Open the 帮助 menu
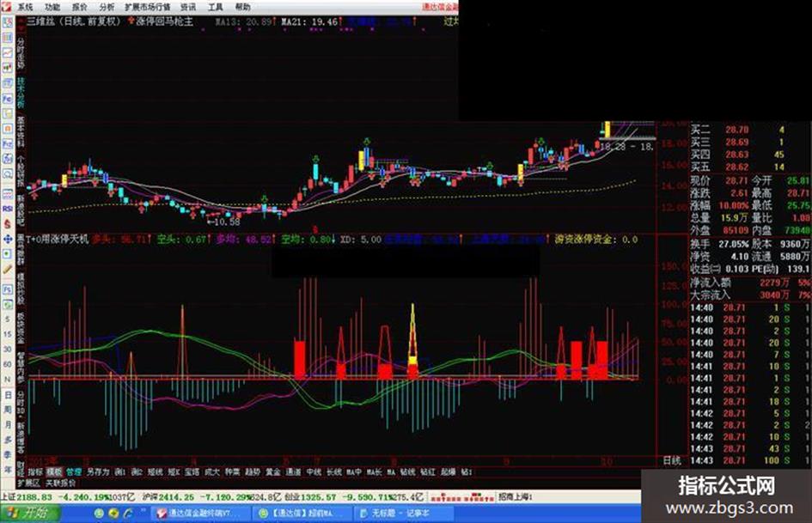 click(x=242, y=7)
